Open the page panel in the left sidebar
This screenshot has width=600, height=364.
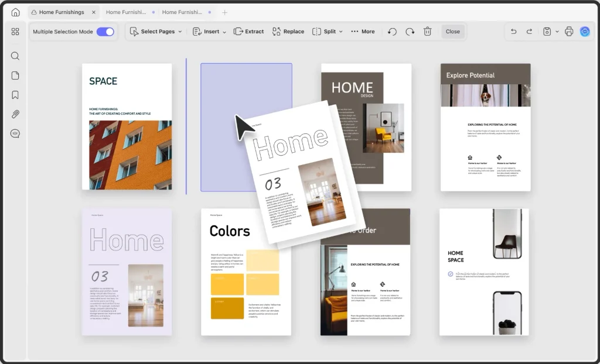pyautogui.click(x=15, y=75)
